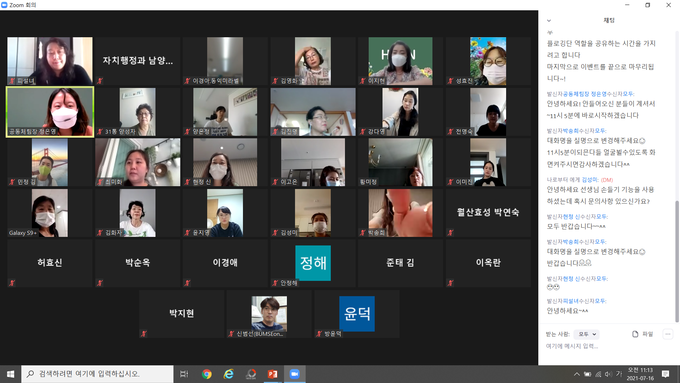Select the 정해 teal participant tile
The height and width of the screenshot is (383, 680).
coord(313,263)
